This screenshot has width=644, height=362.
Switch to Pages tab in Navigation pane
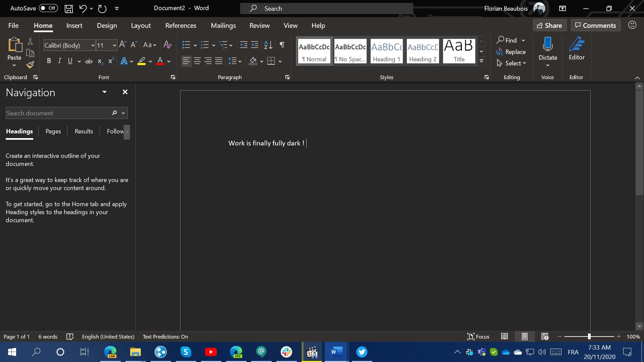[53, 131]
